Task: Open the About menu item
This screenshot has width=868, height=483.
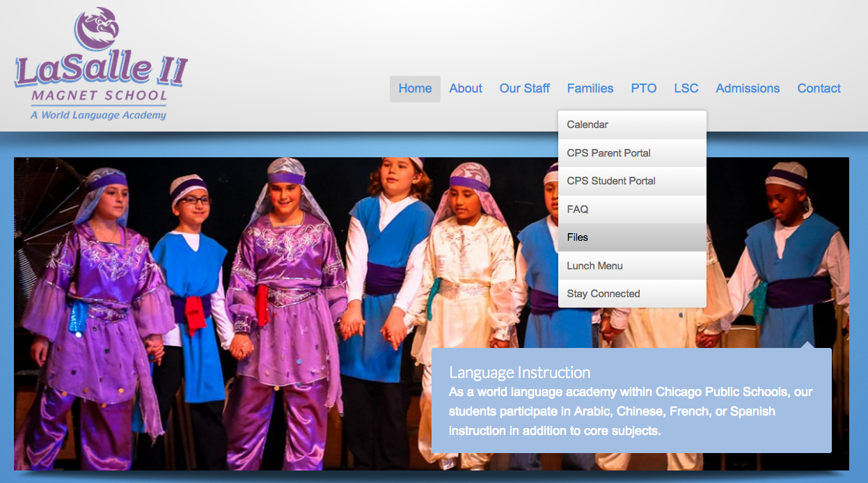Action: pos(466,88)
